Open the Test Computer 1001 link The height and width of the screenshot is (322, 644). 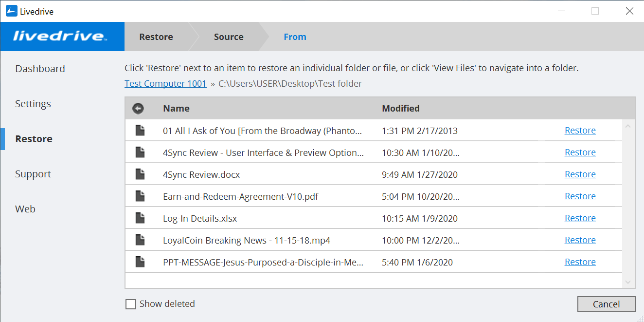pos(165,83)
